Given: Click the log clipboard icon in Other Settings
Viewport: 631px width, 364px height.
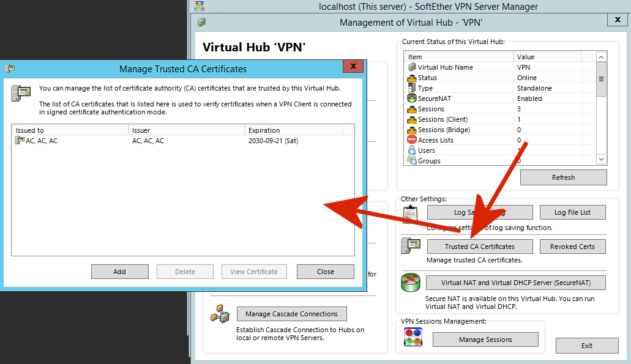Looking at the screenshot, I should pyautogui.click(x=410, y=214).
